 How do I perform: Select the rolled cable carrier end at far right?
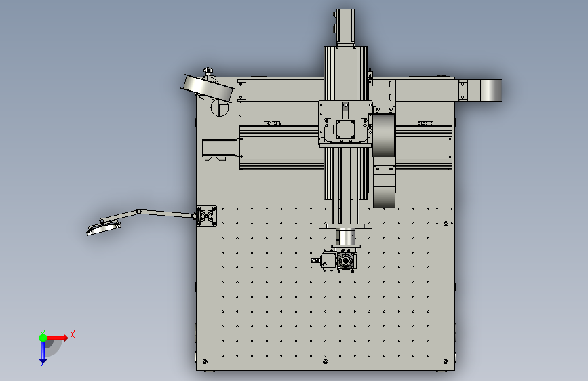490,90
